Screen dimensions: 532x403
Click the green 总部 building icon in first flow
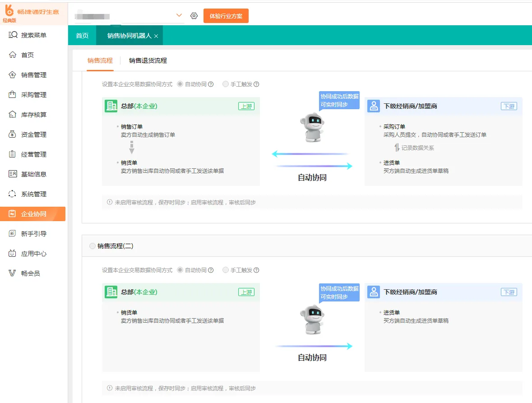[111, 106]
